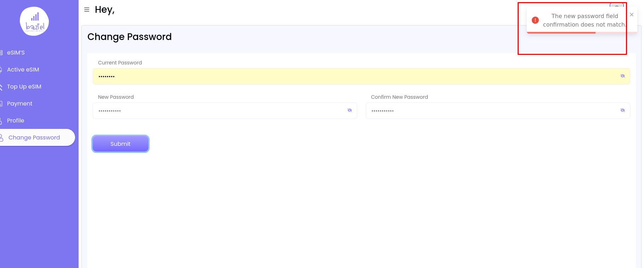Viewport: 644px width, 268px height.
Task: Go to Active eSIM in the sidebar
Action: (23, 70)
